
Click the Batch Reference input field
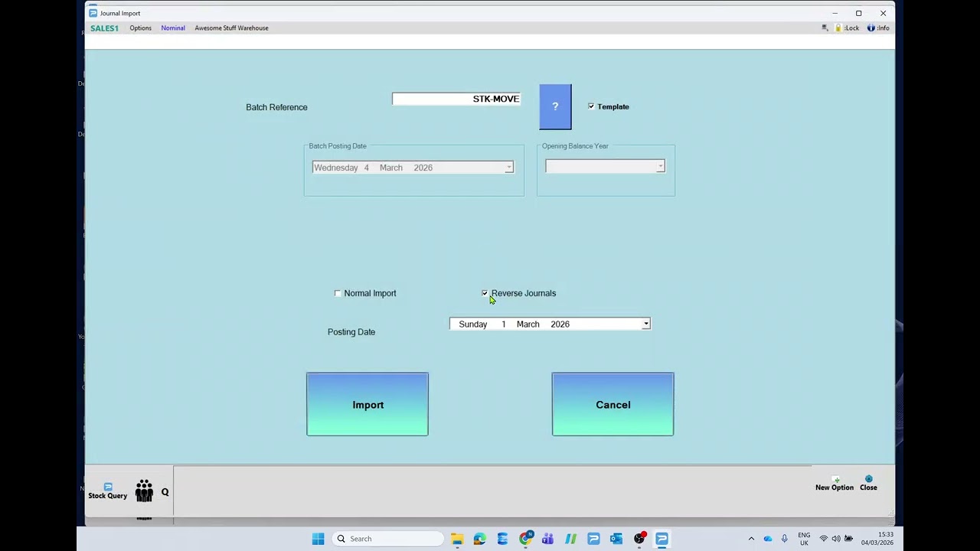tap(456, 99)
